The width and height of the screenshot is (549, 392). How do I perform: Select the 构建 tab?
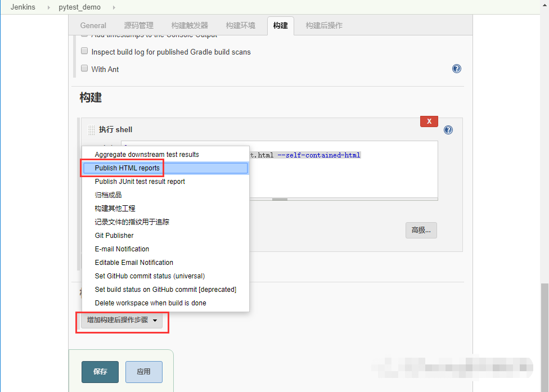point(281,25)
